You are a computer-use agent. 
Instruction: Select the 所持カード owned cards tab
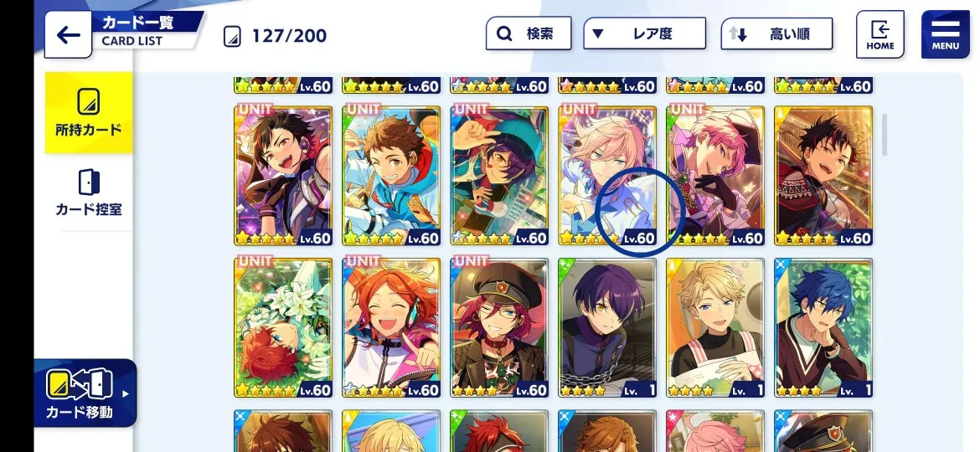coord(89,113)
